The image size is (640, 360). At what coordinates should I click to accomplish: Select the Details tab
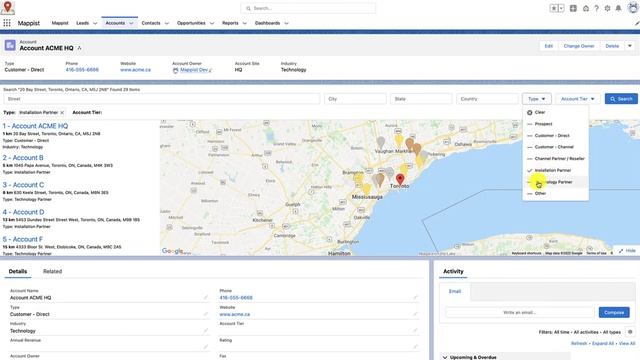(x=18, y=271)
